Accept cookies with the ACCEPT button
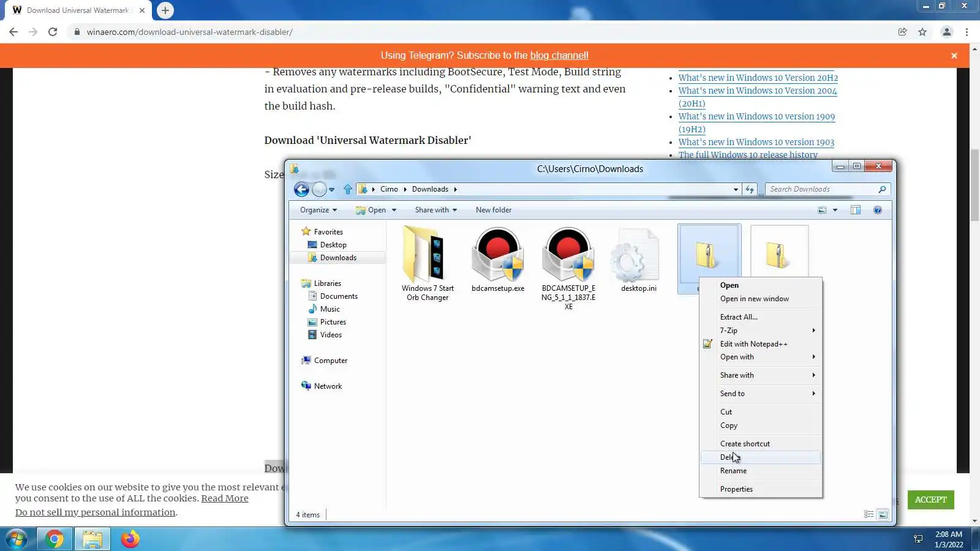 [930, 500]
